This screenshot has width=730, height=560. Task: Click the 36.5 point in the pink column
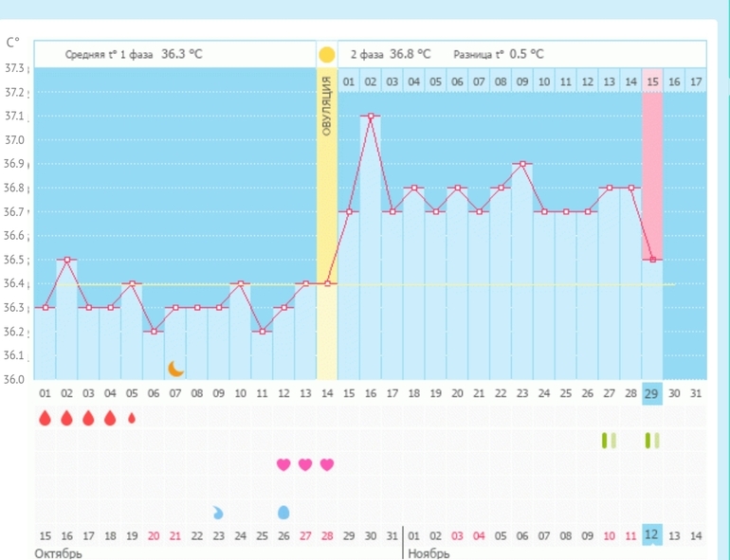[x=652, y=259]
